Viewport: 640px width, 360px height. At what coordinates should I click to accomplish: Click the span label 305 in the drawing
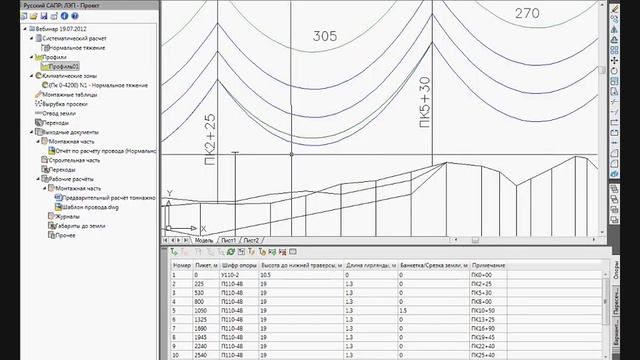tap(325, 36)
